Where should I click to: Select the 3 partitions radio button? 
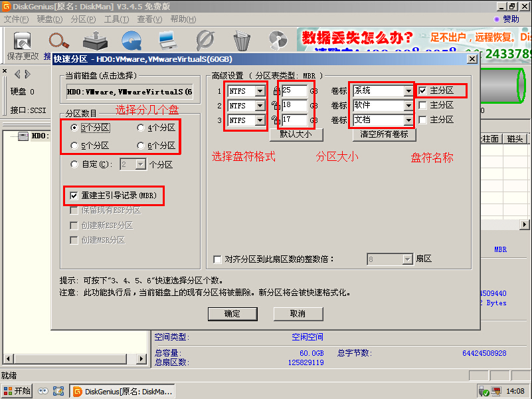(74, 128)
